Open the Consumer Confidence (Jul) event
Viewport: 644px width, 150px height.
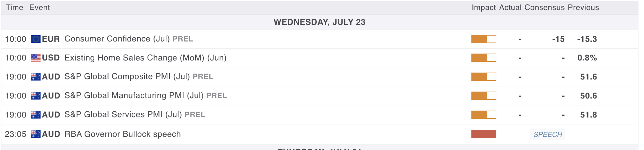coord(129,39)
